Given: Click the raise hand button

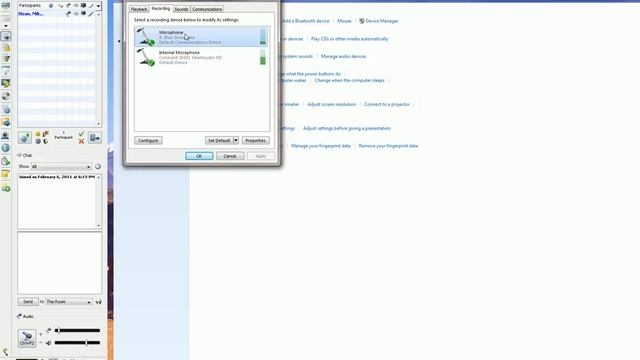Looking at the screenshot, I should coord(24,138).
